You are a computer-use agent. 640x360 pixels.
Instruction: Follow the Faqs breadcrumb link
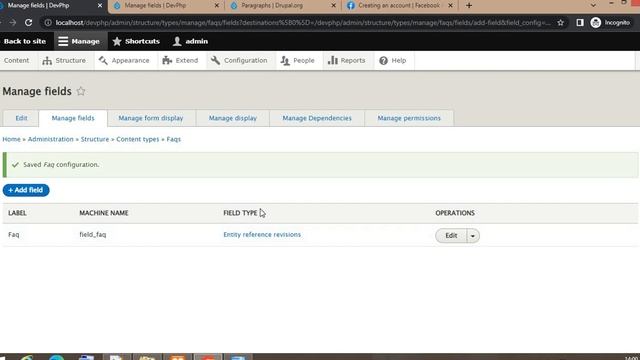point(173,139)
